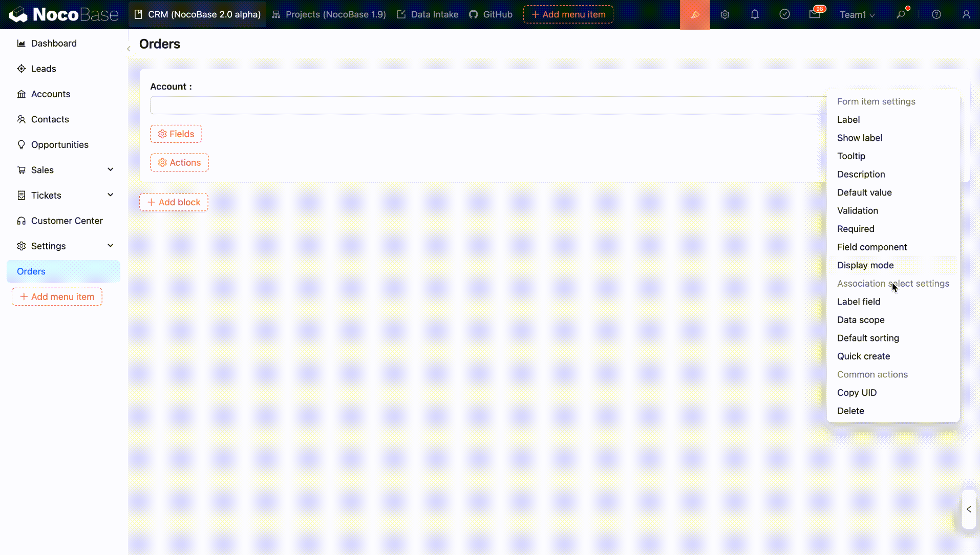Open the mail inbox with badge
This screenshot has height=555, width=980.
(x=815, y=15)
